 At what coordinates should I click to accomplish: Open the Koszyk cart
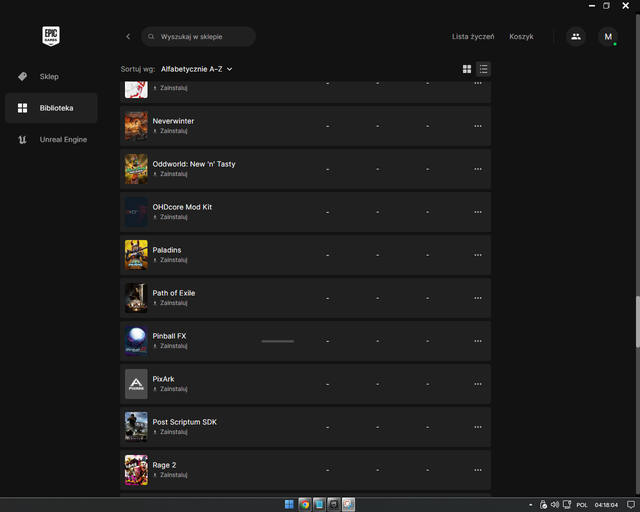tap(521, 36)
